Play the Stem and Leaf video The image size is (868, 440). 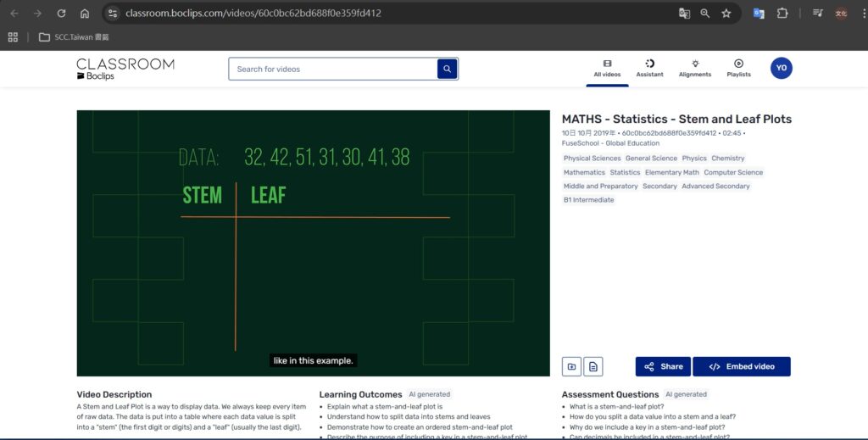click(313, 242)
